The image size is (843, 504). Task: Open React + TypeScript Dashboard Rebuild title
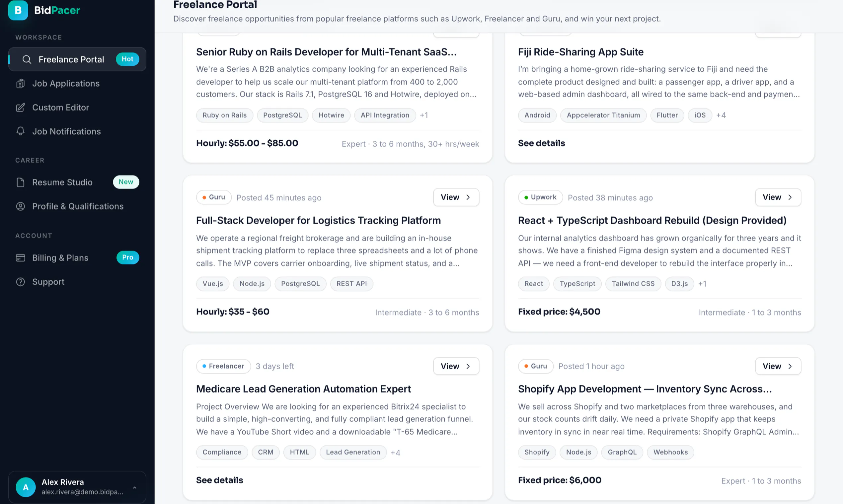(x=652, y=221)
